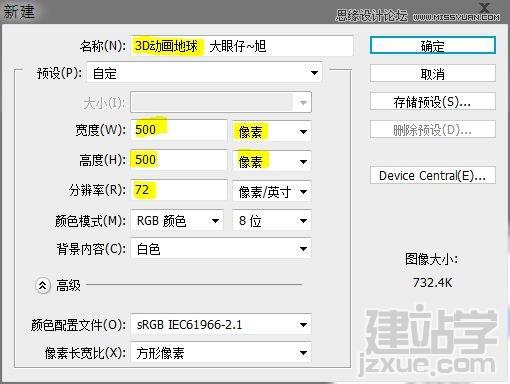Screen dimensions: 510x384
Task: Click the 宽度 value field
Action: tap(179, 129)
